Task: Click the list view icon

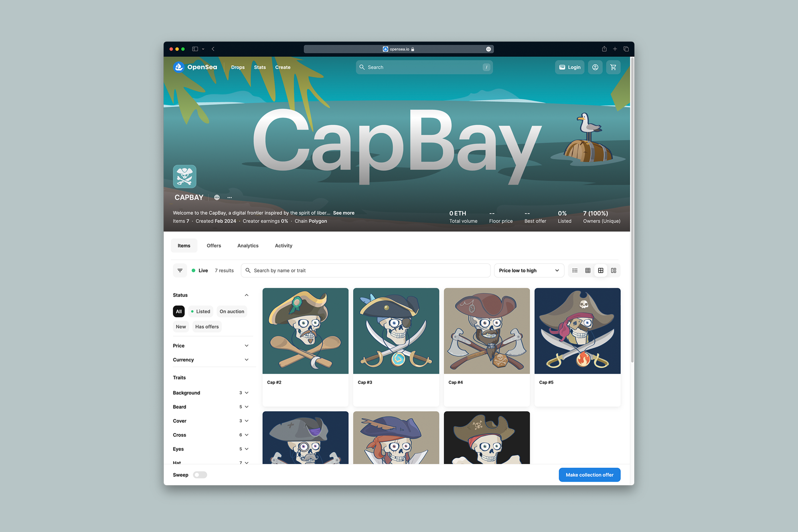Action: tap(575, 270)
